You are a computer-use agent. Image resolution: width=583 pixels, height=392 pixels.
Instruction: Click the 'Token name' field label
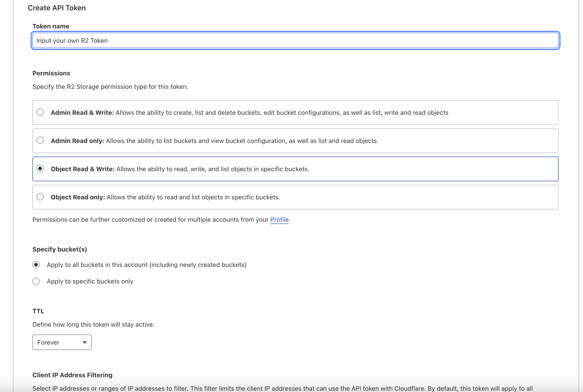point(51,26)
